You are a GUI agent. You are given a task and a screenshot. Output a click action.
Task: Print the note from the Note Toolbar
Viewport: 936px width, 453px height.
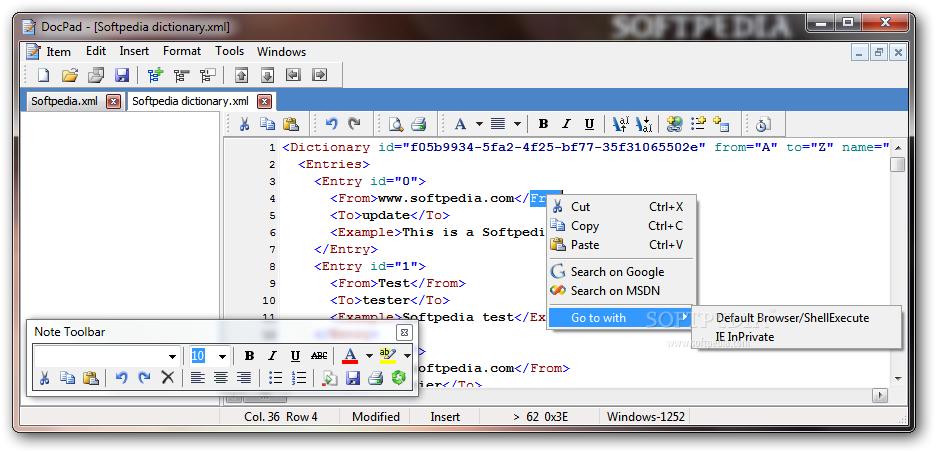coord(375,377)
